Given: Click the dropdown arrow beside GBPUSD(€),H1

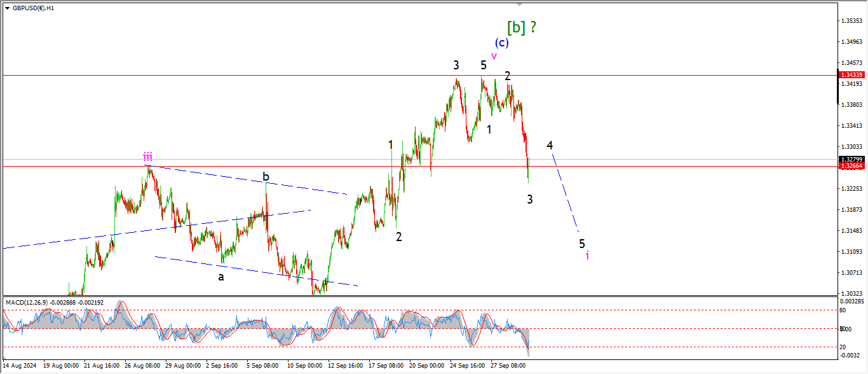Looking at the screenshot, I should pyautogui.click(x=7, y=8).
